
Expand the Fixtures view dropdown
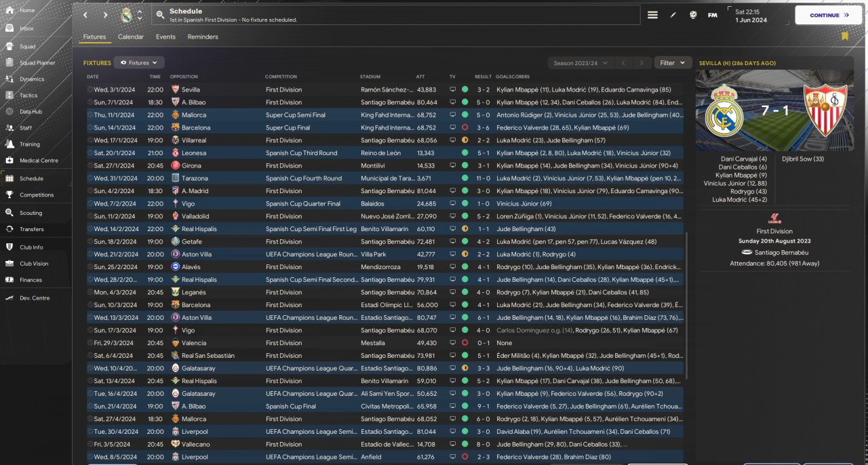click(139, 62)
